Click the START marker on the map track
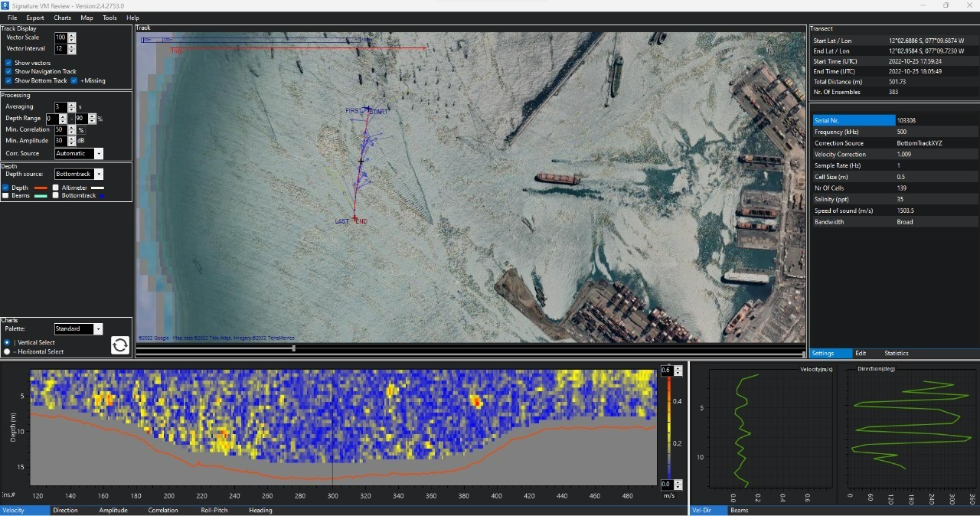The height and width of the screenshot is (516, 980). point(378,112)
